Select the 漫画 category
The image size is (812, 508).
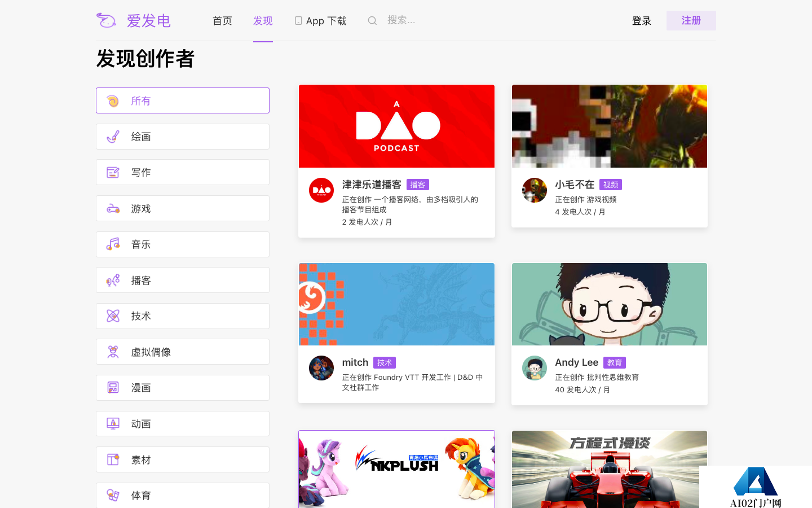click(183, 388)
